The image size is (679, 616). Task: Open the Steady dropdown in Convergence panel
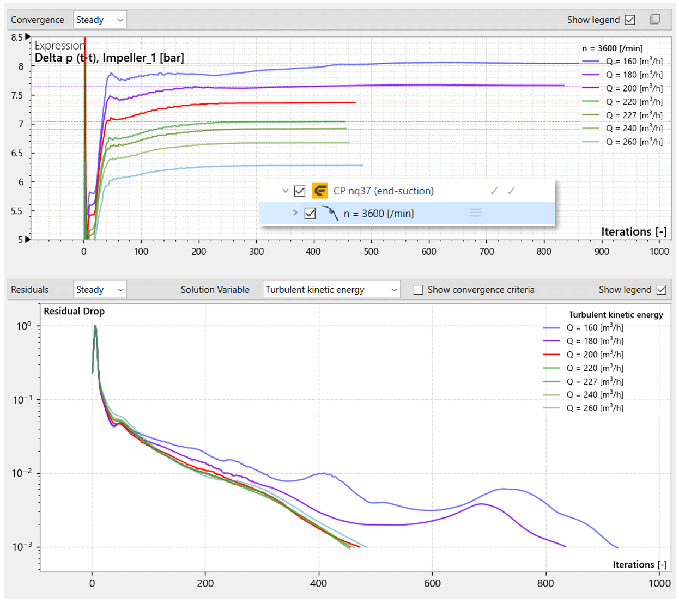(100, 20)
